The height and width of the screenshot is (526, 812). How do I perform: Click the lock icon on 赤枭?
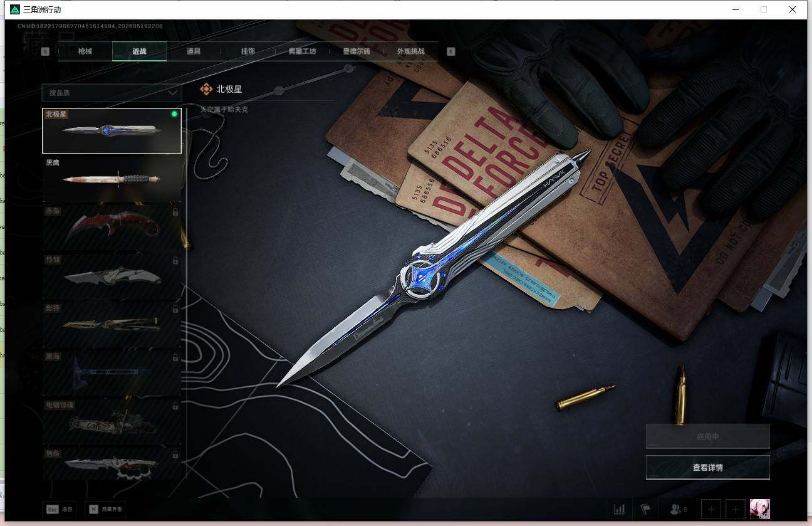(x=175, y=212)
